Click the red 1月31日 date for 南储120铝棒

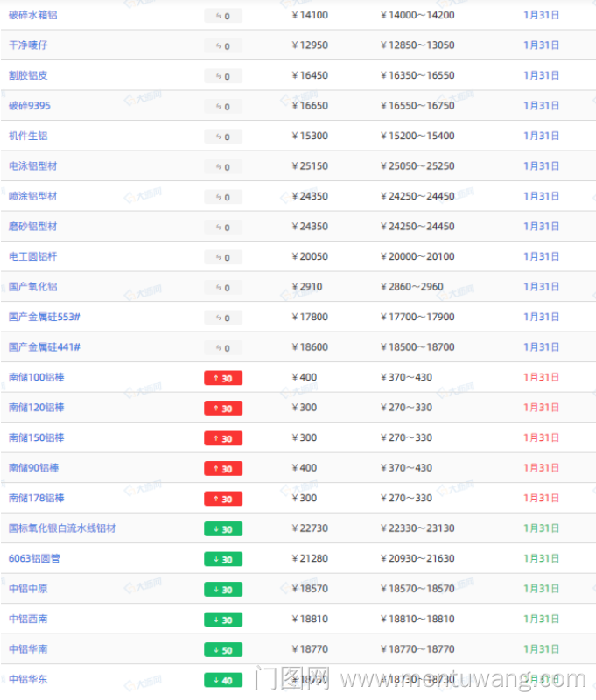(541, 408)
